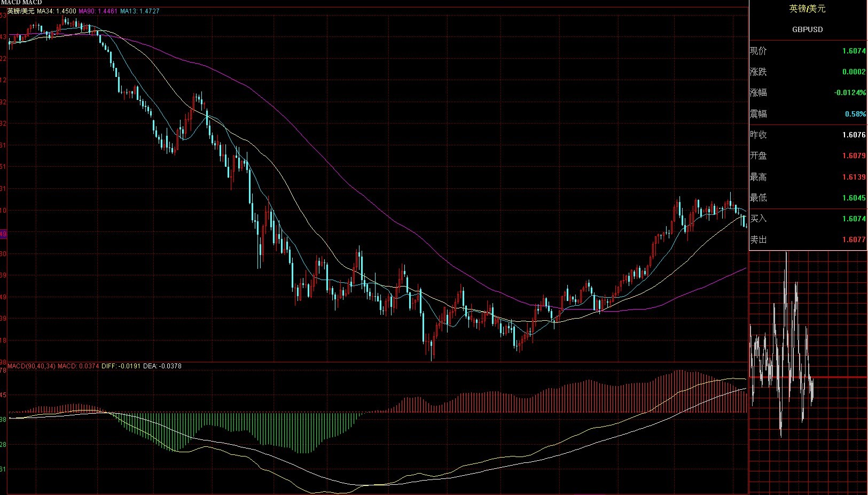Click the magenta price marker on left axis
The image size is (868, 495).
pos(3,234)
